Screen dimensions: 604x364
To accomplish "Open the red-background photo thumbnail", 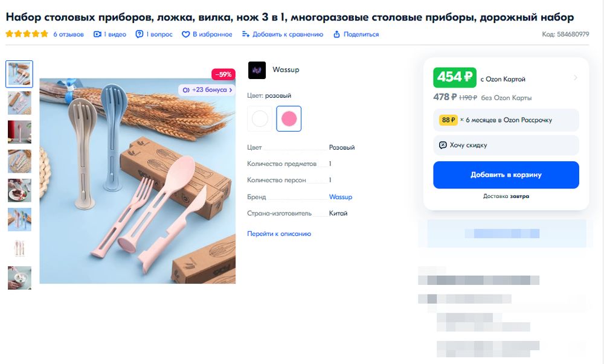I will 19,132.
